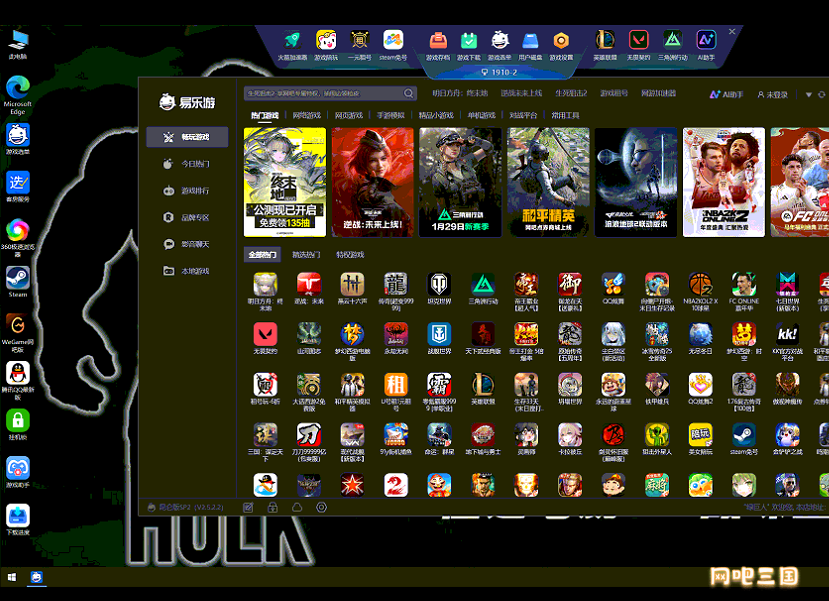
Task: Open 用户磁盘 in the floating toolbar
Action: 530,41
